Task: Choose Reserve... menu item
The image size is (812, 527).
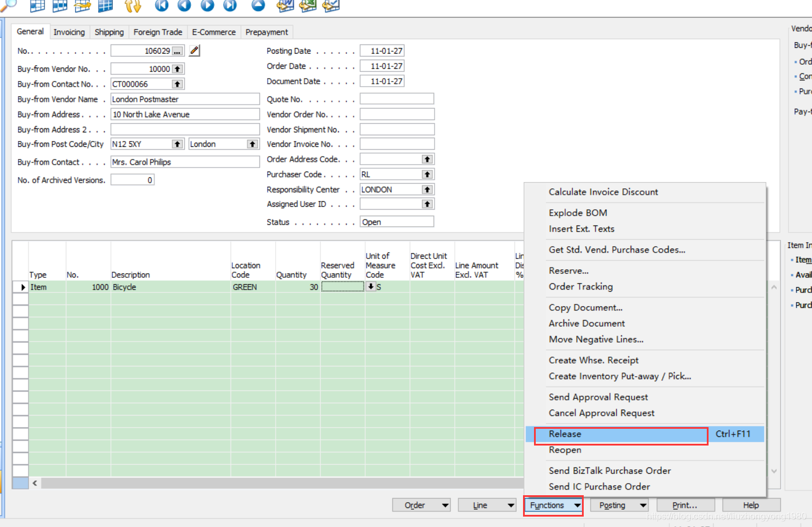Action: (x=645, y=270)
